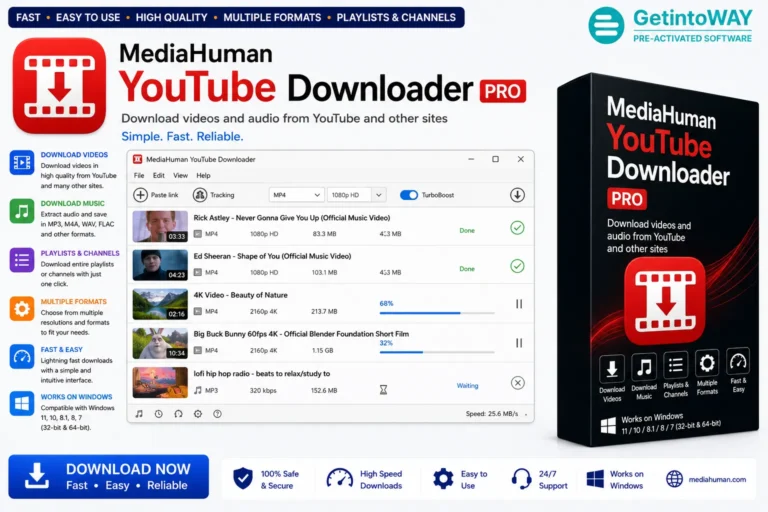Click the Download Music icon on product box
Screen dimensions: 768x512
click(x=644, y=367)
